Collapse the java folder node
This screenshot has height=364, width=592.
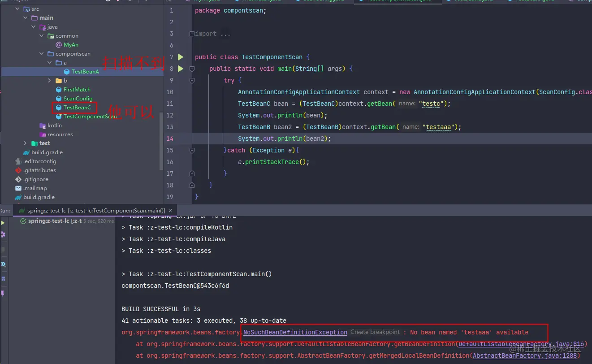[34, 27]
